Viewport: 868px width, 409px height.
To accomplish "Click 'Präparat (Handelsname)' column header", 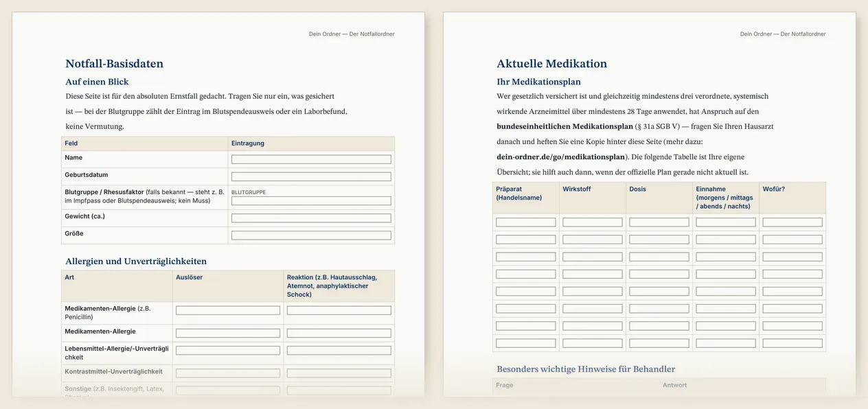I will pyautogui.click(x=519, y=193).
